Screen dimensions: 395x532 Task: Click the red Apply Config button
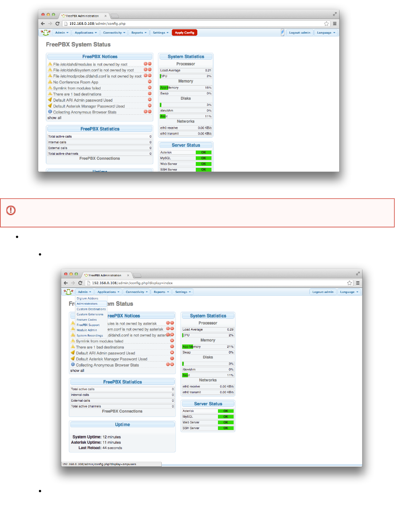pyautogui.click(x=185, y=33)
